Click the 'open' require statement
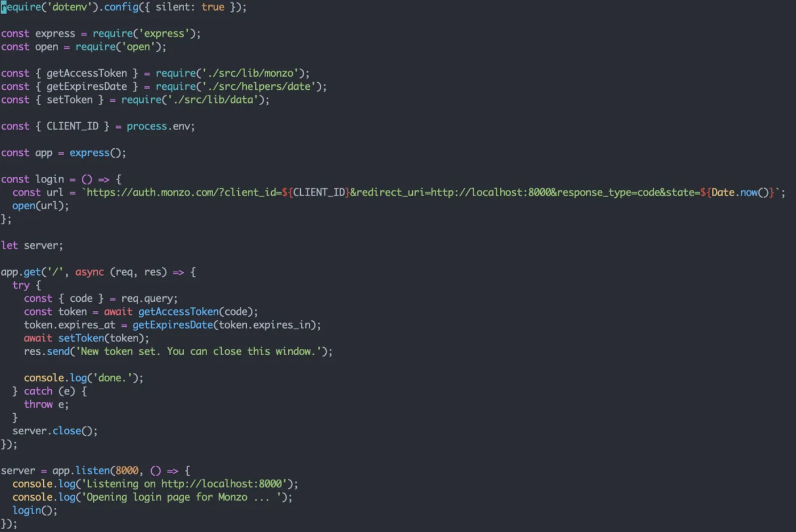 [x=82, y=47]
